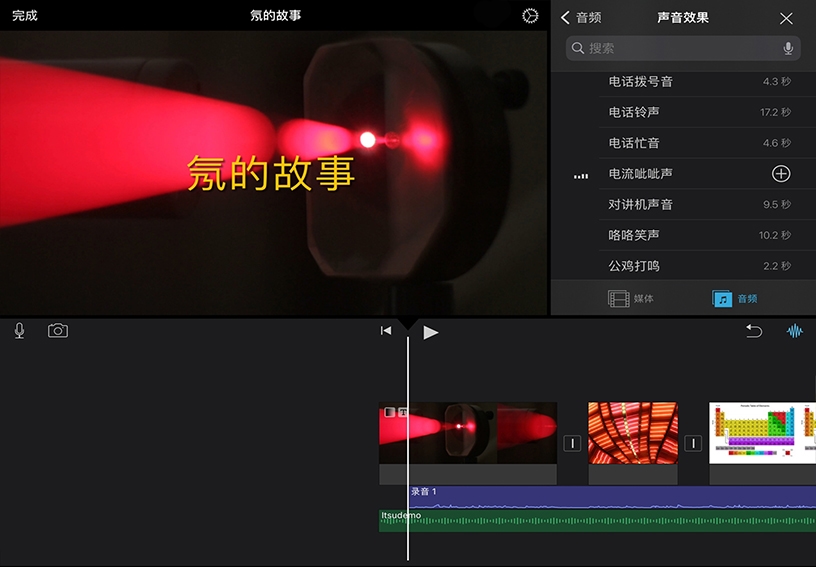Toggle audio waveform display icon
The image size is (816, 567).
tap(795, 332)
